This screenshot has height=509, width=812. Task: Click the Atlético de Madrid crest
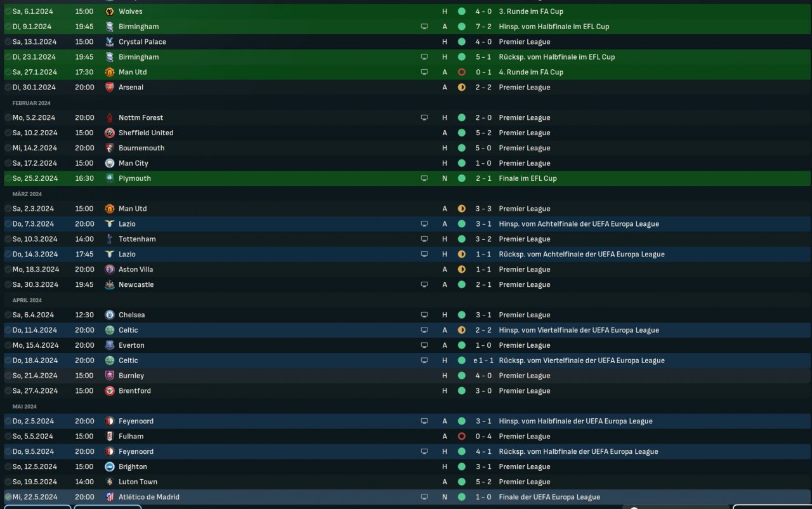click(x=110, y=497)
